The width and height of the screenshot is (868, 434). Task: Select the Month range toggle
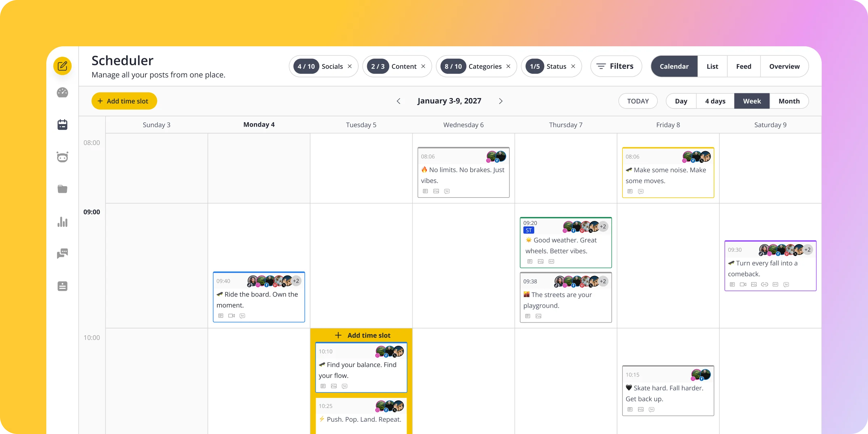789,101
